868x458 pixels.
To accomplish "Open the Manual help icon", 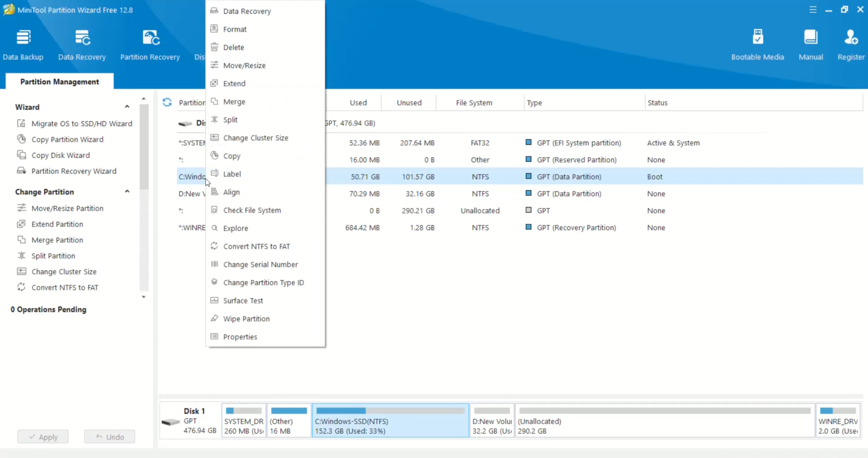I will pyautogui.click(x=811, y=44).
